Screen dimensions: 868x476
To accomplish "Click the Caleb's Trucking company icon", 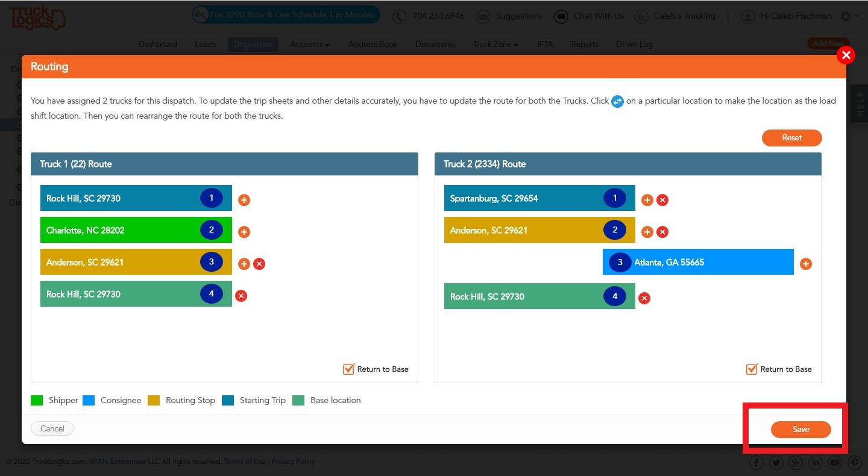I will click(641, 17).
